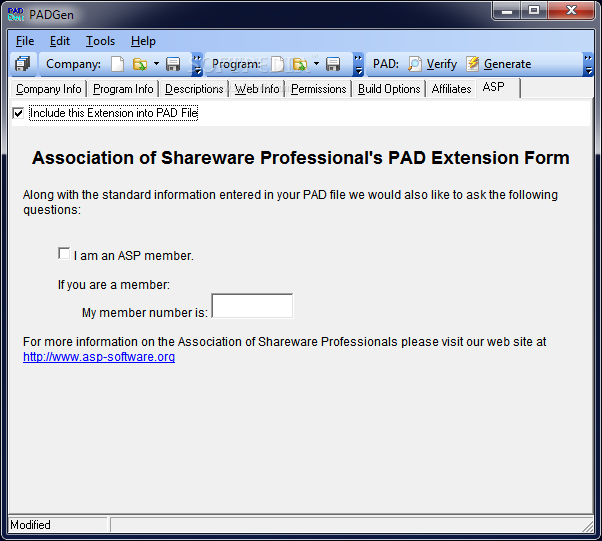Create a new Program file
This screenshot has width=602, height=541.
278,64
